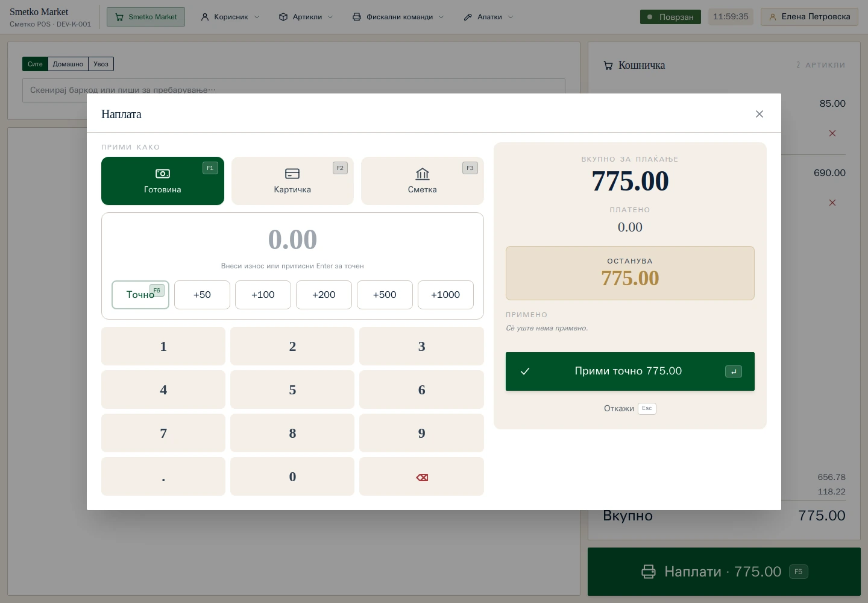Tap digit 4 on the keypad
Viewport: 868px width, 603px height.
pyautogui.click(x=163, y=390)
